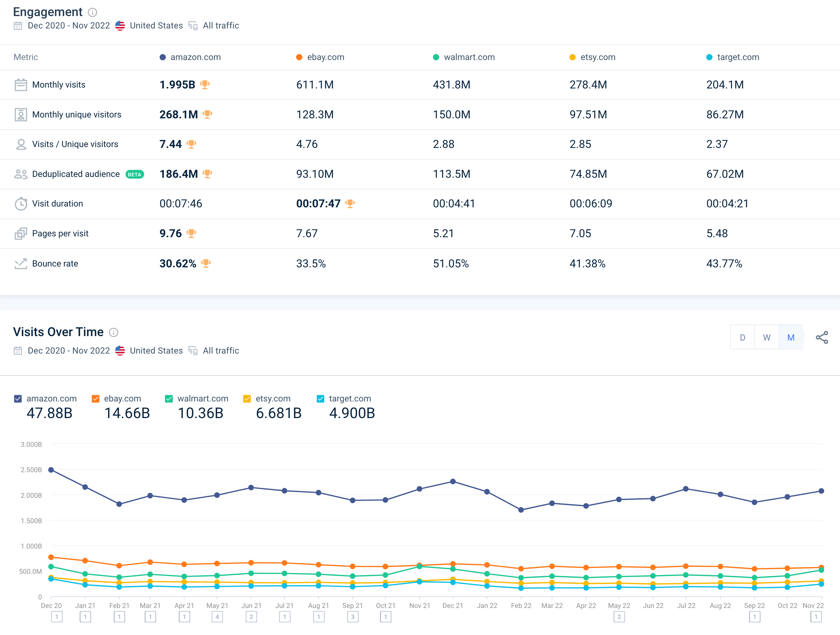The width and height of the screenshot is (840, 635).
Task: Open the May 21 annotation marker labeled 4
Action: (217, 617)
